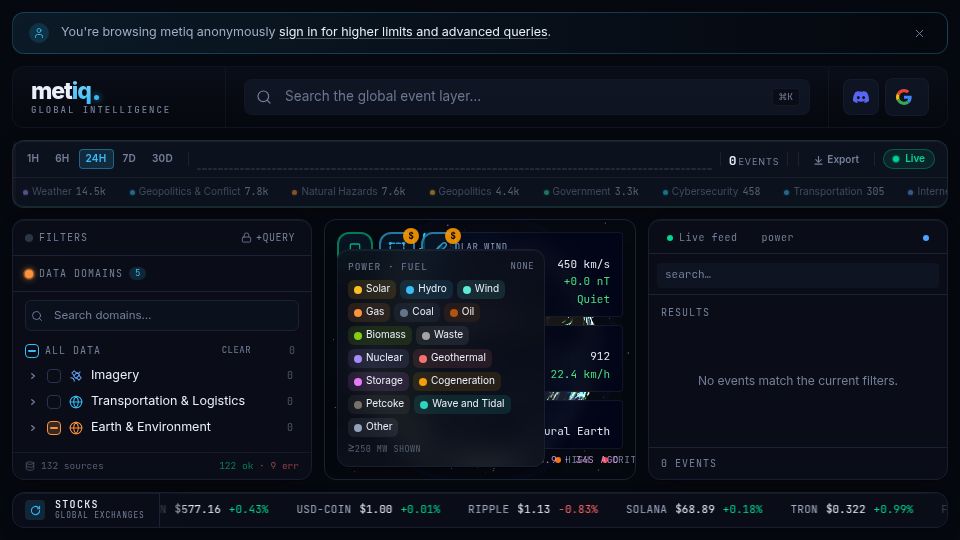The width and height of the screenshot is (960, 540).
Task: Toggle the Solar fuel chip
Action: [372, 289]
